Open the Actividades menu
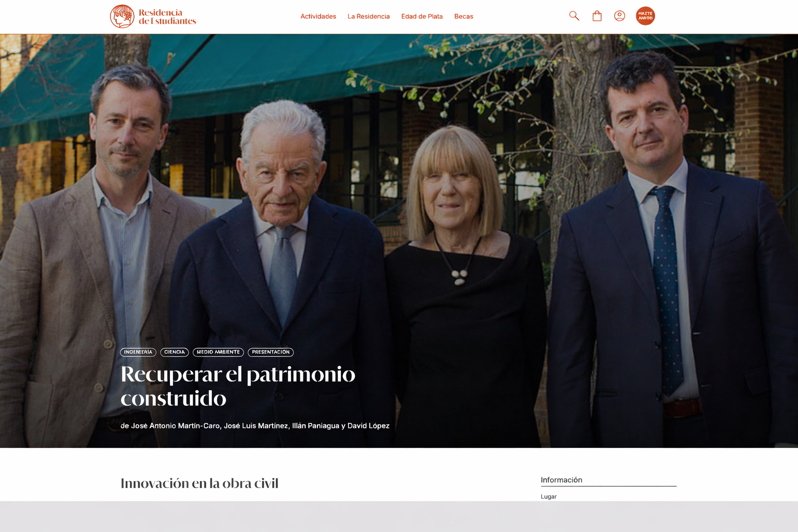This screenshot has width=798, height=532. (318, 17)
